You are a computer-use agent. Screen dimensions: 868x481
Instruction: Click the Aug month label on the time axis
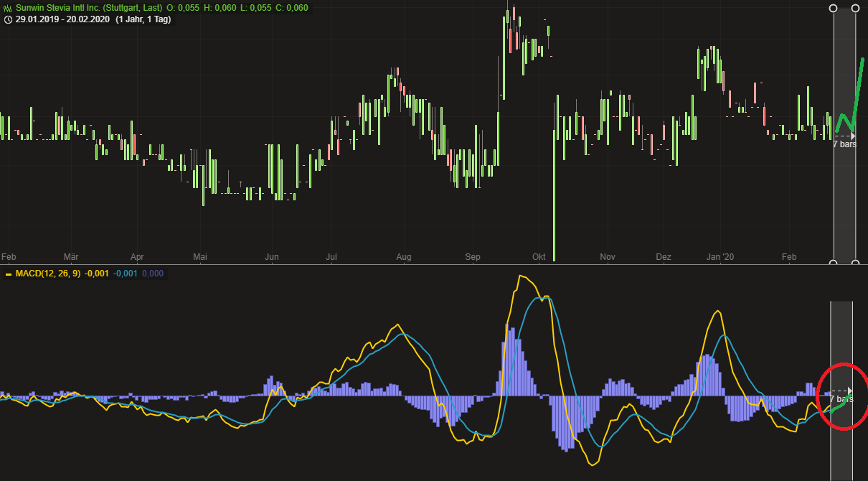click(404, 256)
